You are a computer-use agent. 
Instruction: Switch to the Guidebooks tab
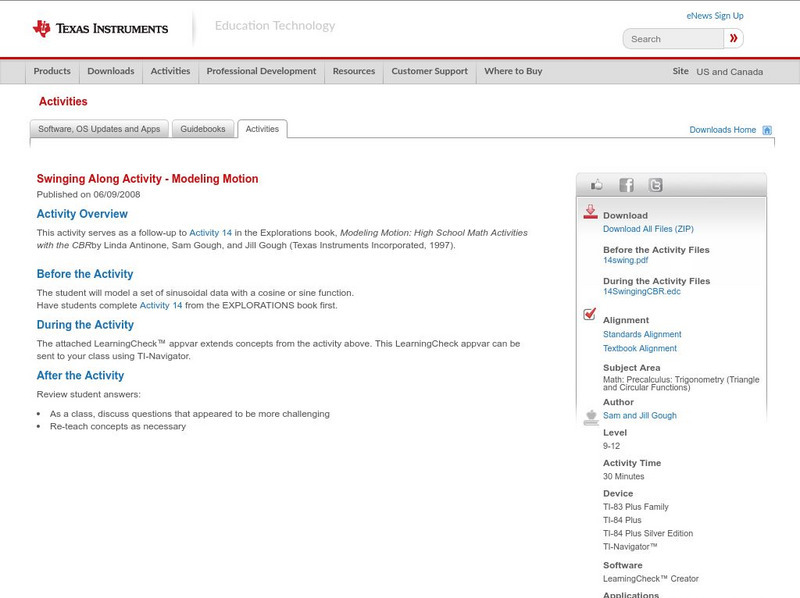coord(203,129)
